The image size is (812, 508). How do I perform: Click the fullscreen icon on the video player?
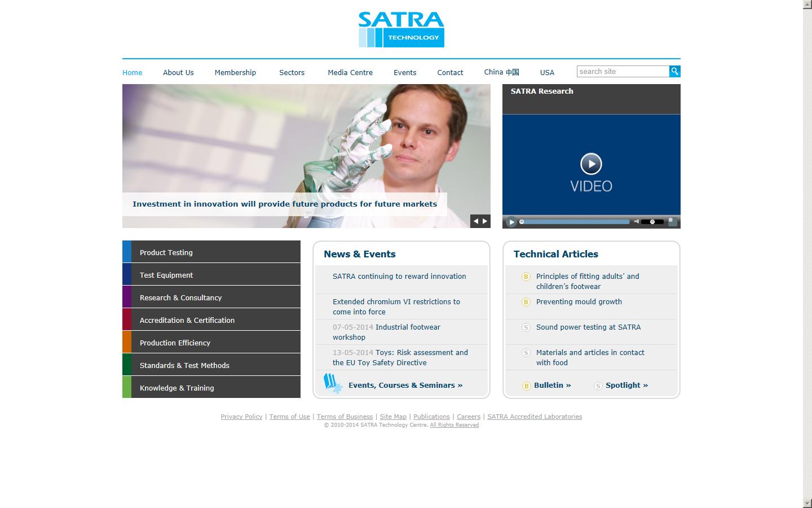[x=672, y=222]
